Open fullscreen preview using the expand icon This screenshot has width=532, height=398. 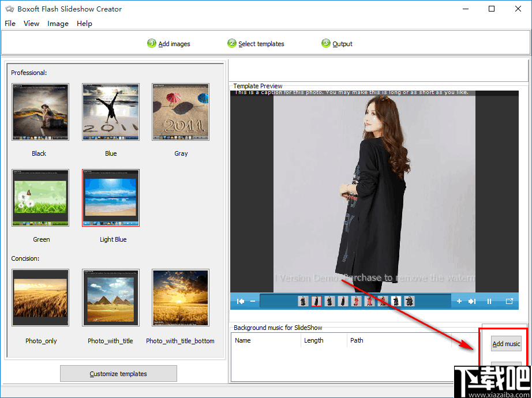[509, 301]
